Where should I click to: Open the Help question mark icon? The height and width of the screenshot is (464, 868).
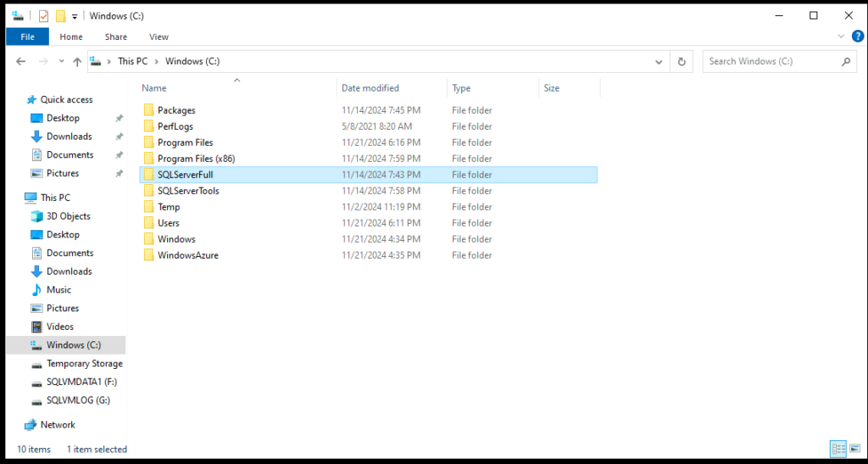(x=858, y=36)
